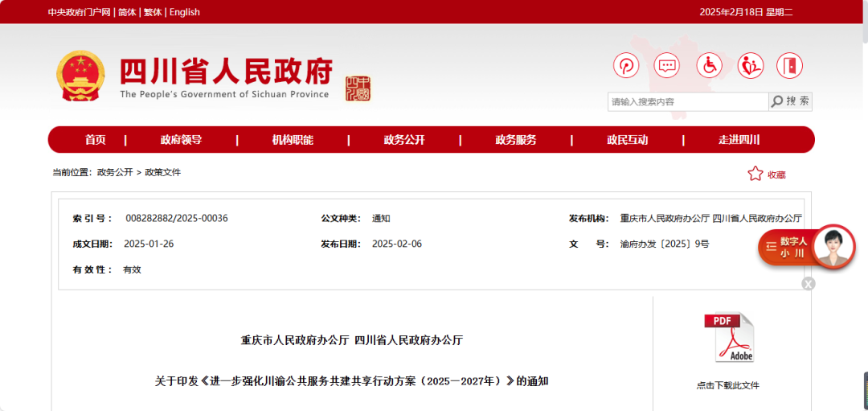The image size is (868, 411).
Task: Open 中央政府门户网 link
Action: 79,12
